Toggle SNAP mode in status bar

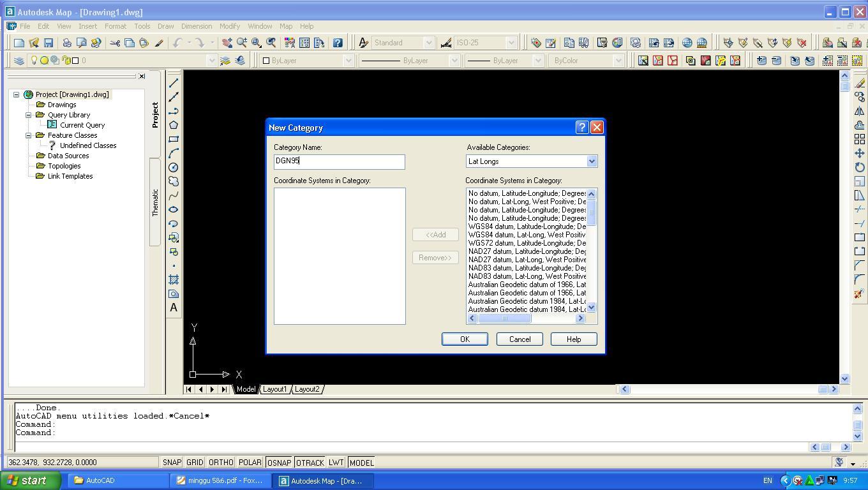point(172,463)
